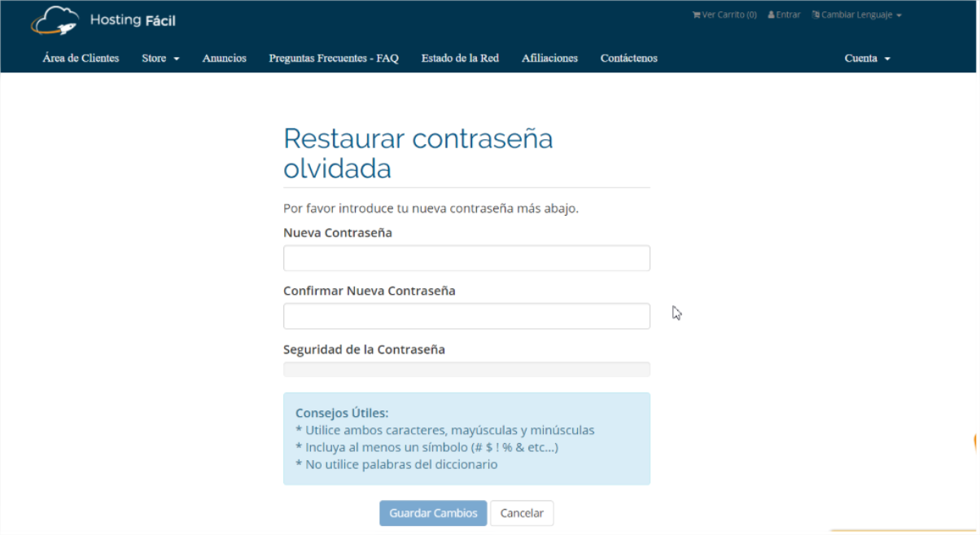Click the password strength meter bar
The image size is (980, 535).
466,370
